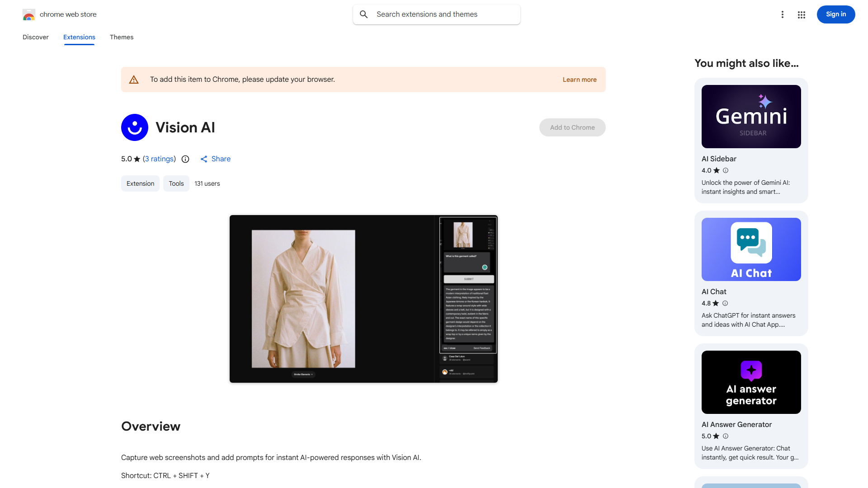Click the Share icon
This screenshot has height=488, width=868.
[204, 159]
